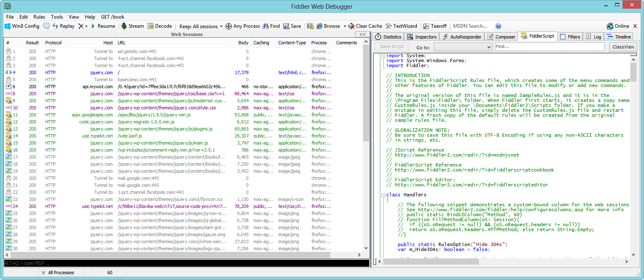Click the Win8 Config toolbar icon
The image size is (644, 280).
click(x=7, y=26)
